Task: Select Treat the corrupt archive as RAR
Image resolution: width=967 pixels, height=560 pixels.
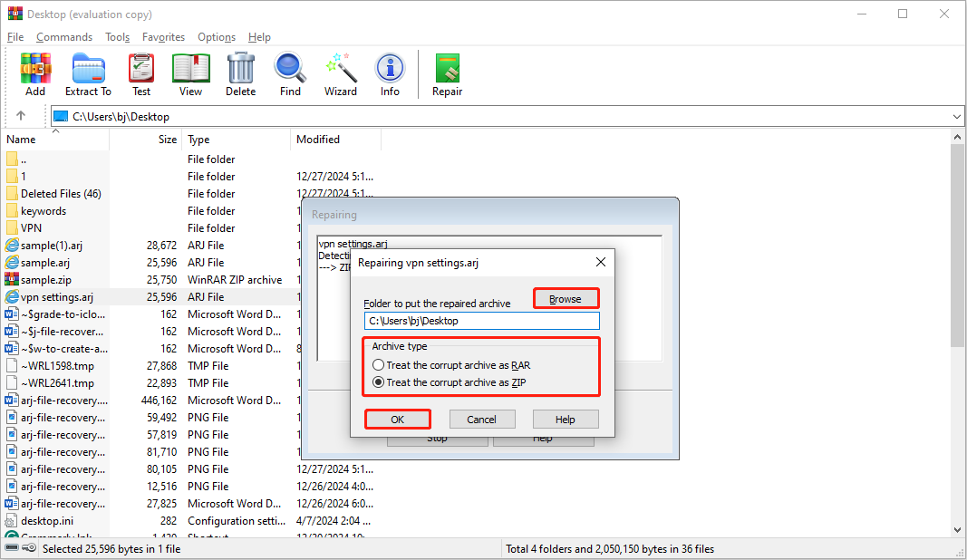Action: pyautogui.click(x=451, y=365)
